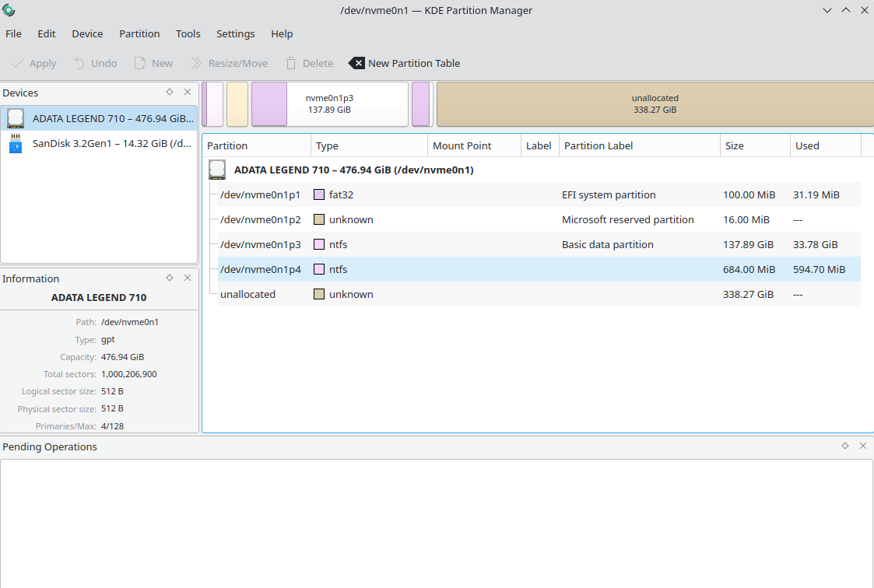The height and width of the screenshot is (588, 874).
Task: Click the 'Microsoft reserved partition' label
Action: coord(627,219)
